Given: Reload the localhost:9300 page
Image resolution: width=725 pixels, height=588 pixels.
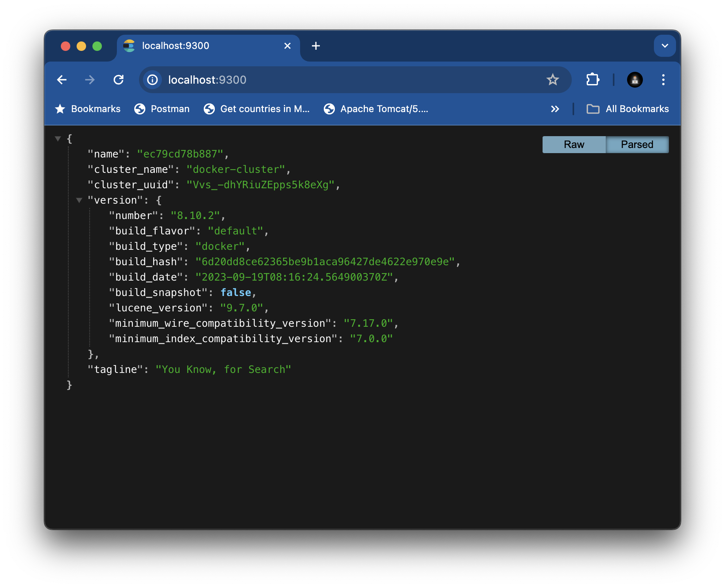Looking at the screenshot, I should (118, 80).
